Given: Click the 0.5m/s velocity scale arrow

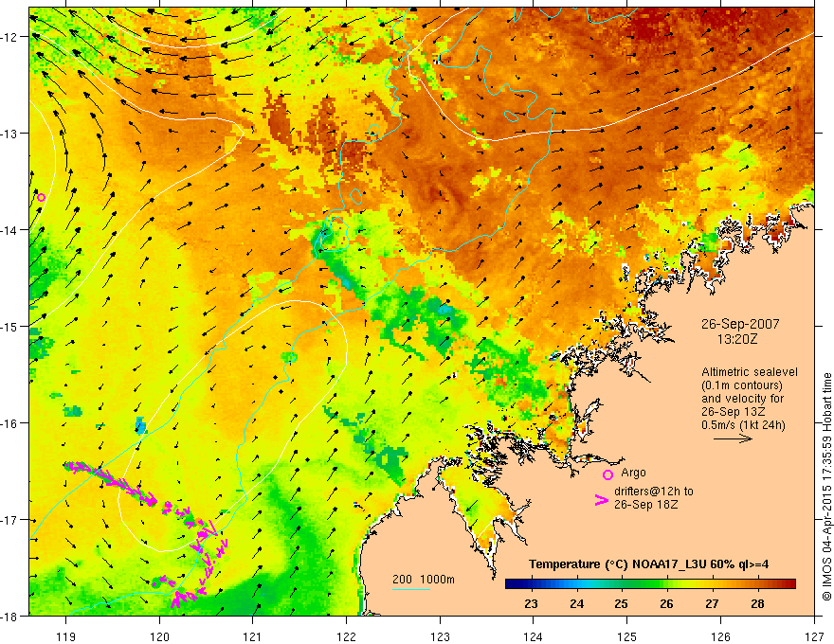Looking at the screenshot, I should pyautogui.click(x=733, y=438).
